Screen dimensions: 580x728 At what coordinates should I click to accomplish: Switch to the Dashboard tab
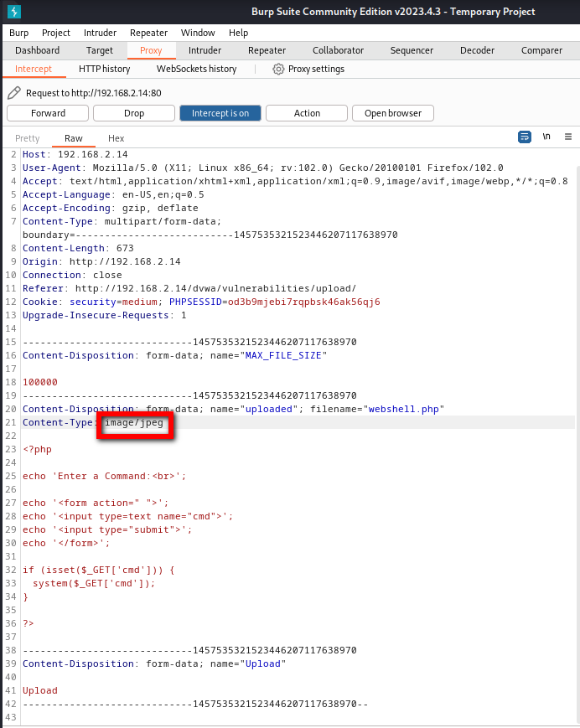click(37, 50)
